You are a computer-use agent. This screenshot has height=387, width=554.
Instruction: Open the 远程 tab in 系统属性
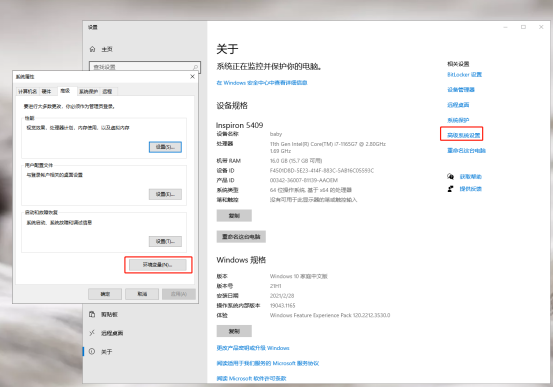107,92
